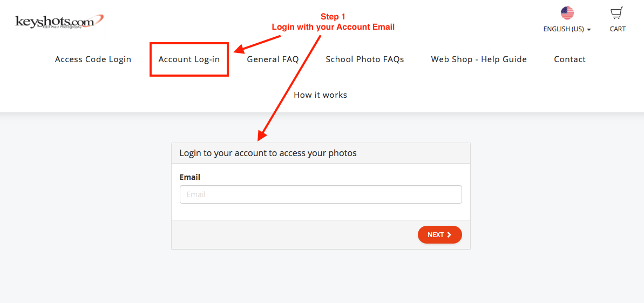Focus the Email input field
The width and height of the screenshot is (644, 303).
(321, 194)
